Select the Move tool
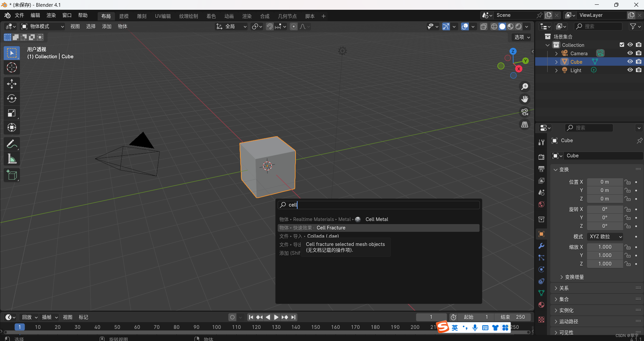This screenshot has width=644, height=341. point(12,84)
